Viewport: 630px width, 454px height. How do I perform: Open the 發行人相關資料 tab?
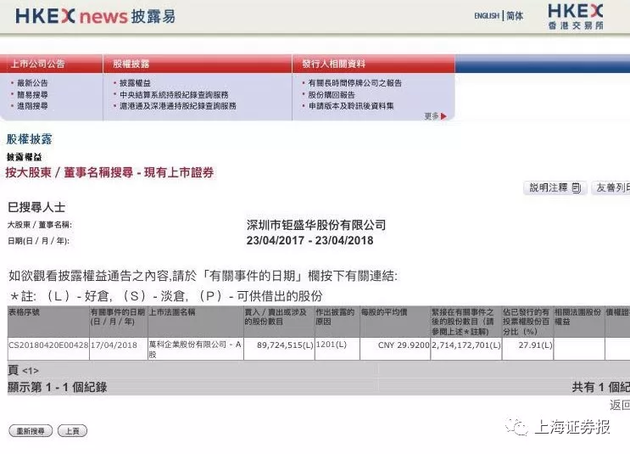[339, 62]
